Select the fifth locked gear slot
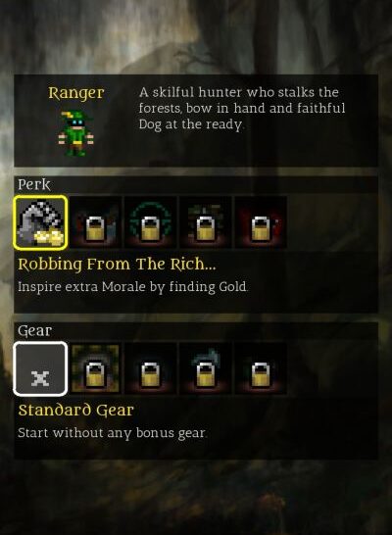392x535 pixels. [261, 368]
